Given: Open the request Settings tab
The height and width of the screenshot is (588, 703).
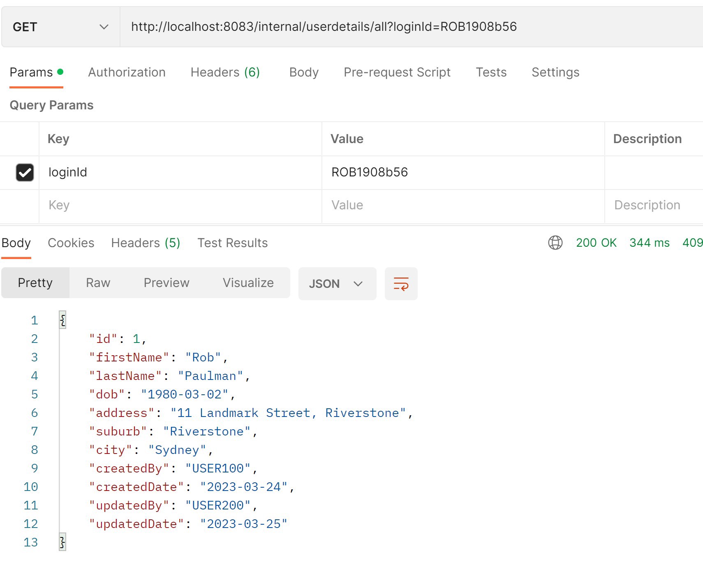Looking at the screenshot, I should [x=555, y=72].
